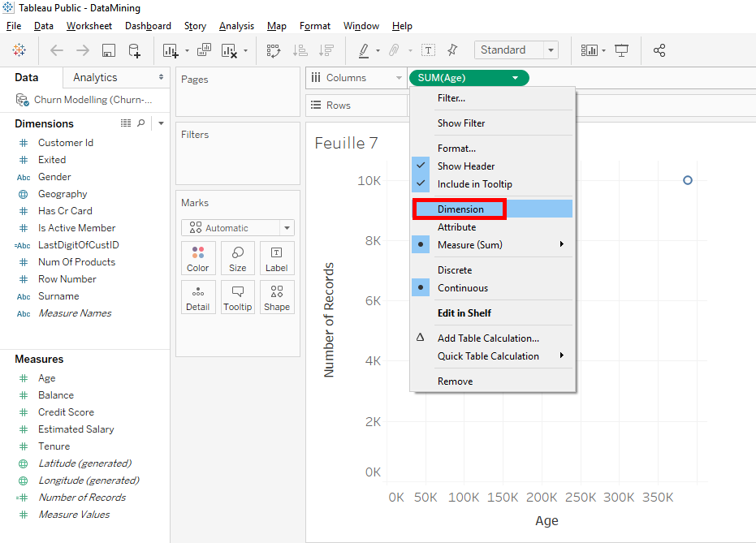
Task: Click Remove to clear the Age pill
Action: (455, 381)
